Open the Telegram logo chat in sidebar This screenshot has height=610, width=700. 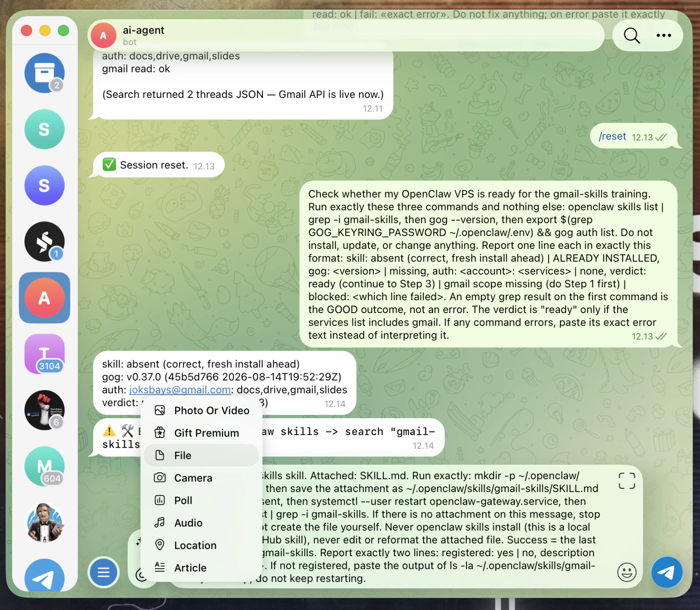(44, 575)
